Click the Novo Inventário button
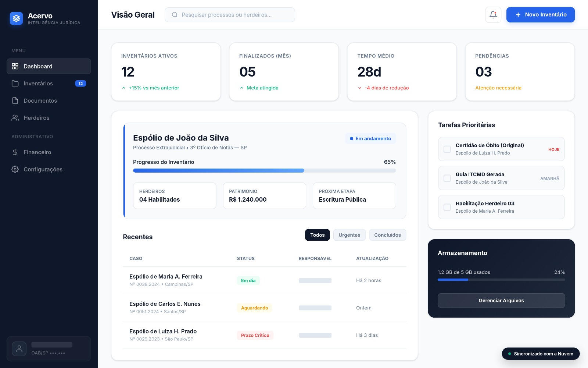588x368 pixels. tap(540, 15)
